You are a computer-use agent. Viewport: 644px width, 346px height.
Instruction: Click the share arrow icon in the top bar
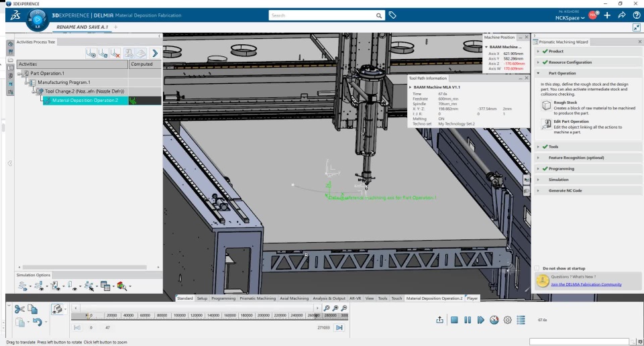622,15
